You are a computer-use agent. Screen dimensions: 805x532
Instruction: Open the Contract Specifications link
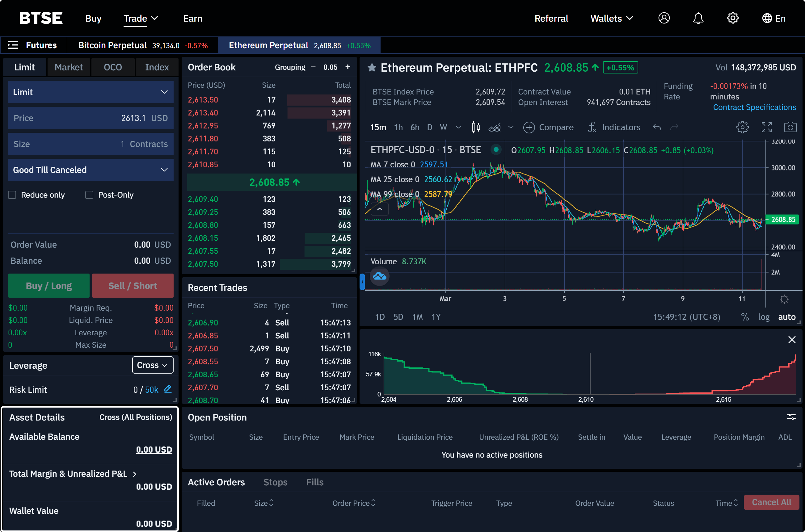pyautogui.click(x=754, y=107)
